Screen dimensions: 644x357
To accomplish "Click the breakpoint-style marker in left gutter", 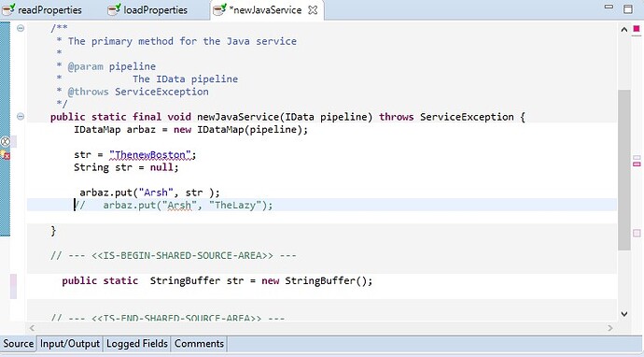I will (x=6, y=142).
